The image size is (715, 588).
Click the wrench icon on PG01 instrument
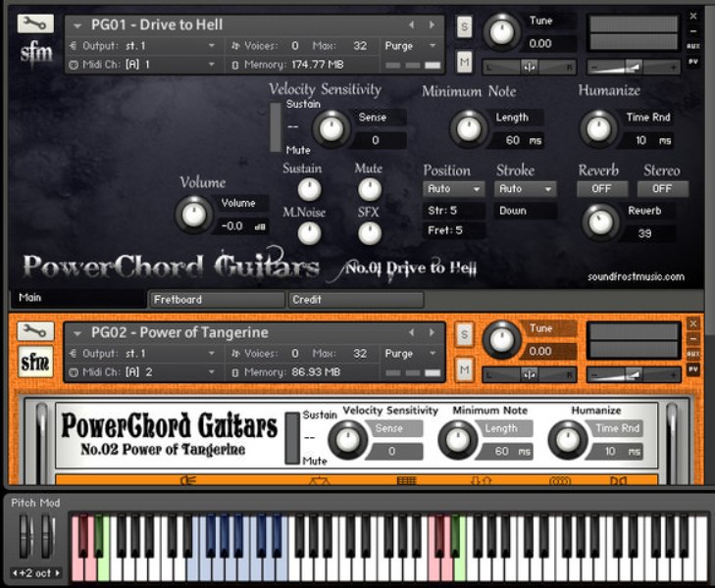pos(35,23)
